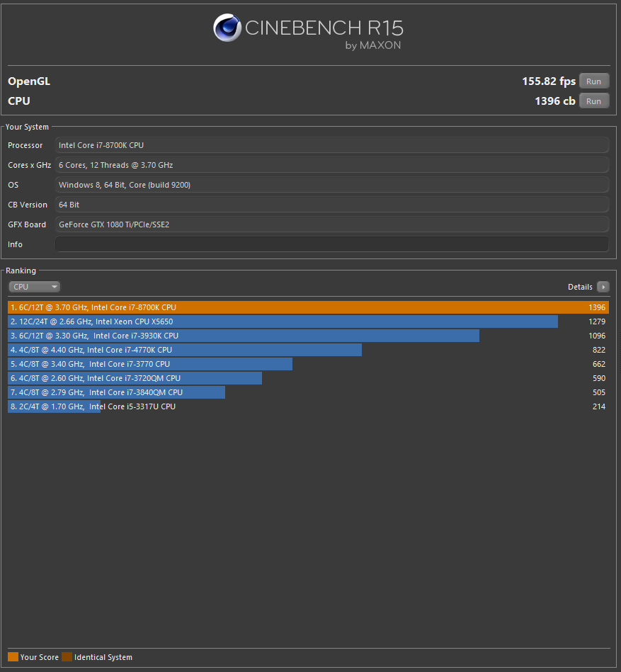Click the 1096 score value
Screen dimensions: 621x672
(597, 336)
